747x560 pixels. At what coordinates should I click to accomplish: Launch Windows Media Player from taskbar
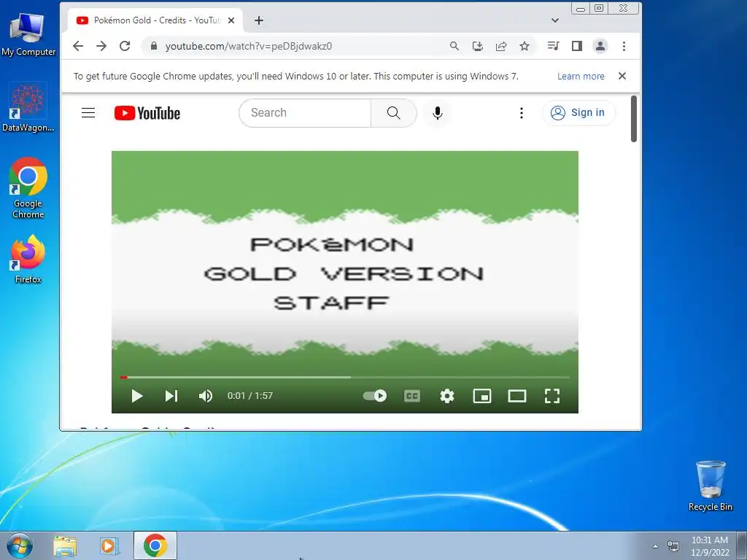pos(109,545)
